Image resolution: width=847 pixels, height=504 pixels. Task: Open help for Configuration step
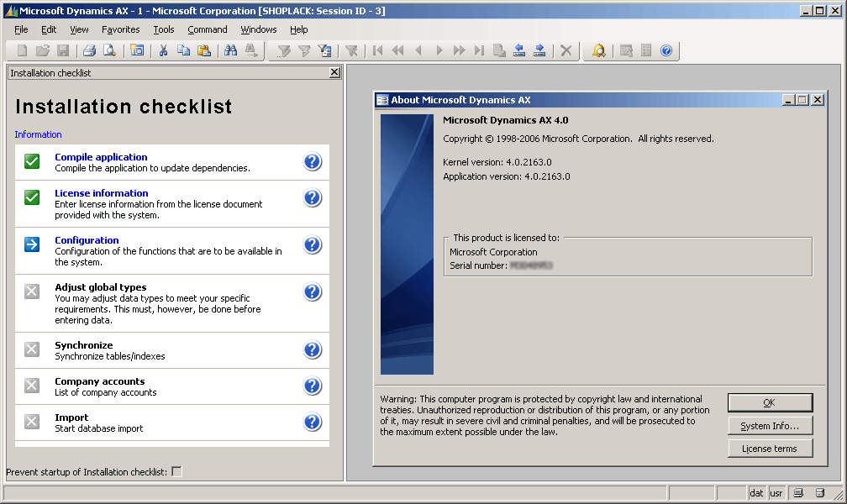click(313, 244)
